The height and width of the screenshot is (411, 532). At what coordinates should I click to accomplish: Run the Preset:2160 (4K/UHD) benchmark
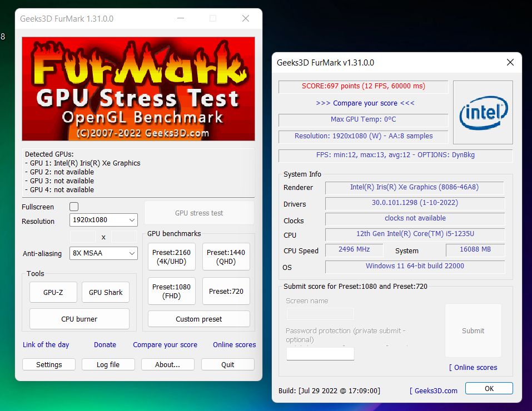(x=172, y=257)
